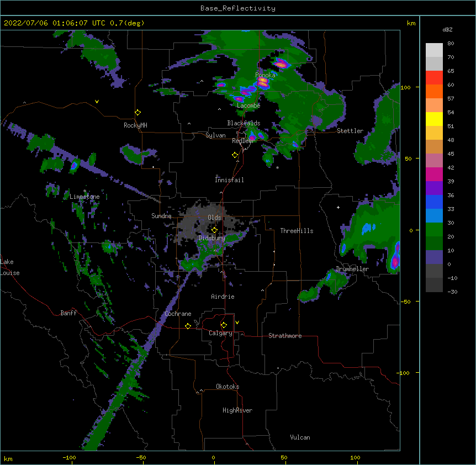Click the white plus marker north of Drumheller

point(338,207)
